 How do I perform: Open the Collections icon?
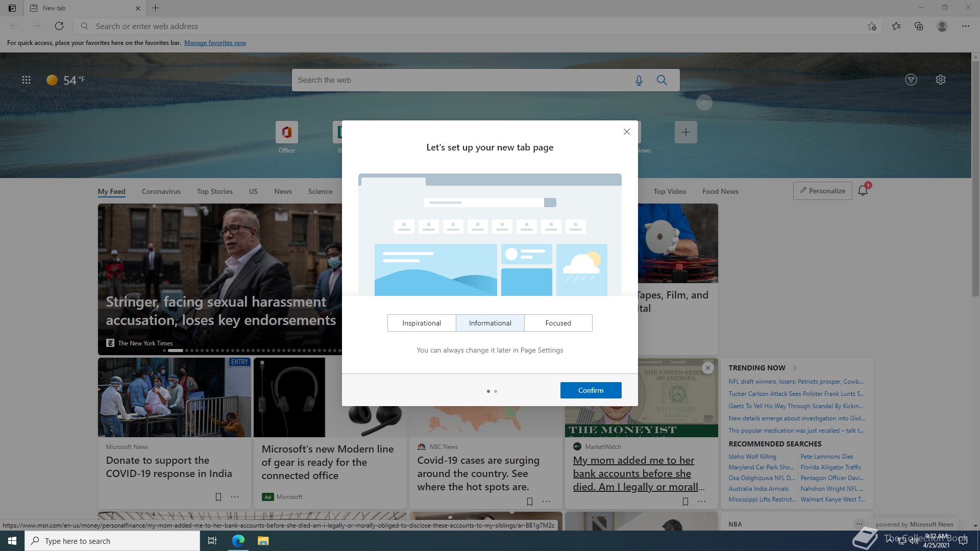tap(919, 26)
